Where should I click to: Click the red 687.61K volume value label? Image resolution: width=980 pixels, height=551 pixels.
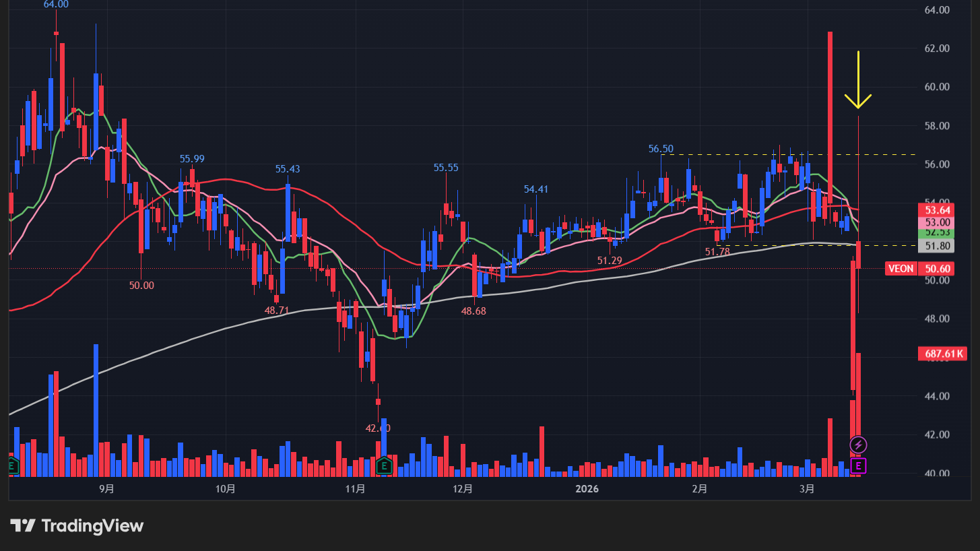(942, 354)
